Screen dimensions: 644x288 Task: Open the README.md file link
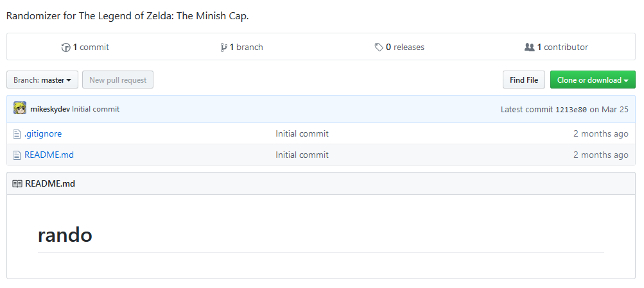click(x=49, y=155)
